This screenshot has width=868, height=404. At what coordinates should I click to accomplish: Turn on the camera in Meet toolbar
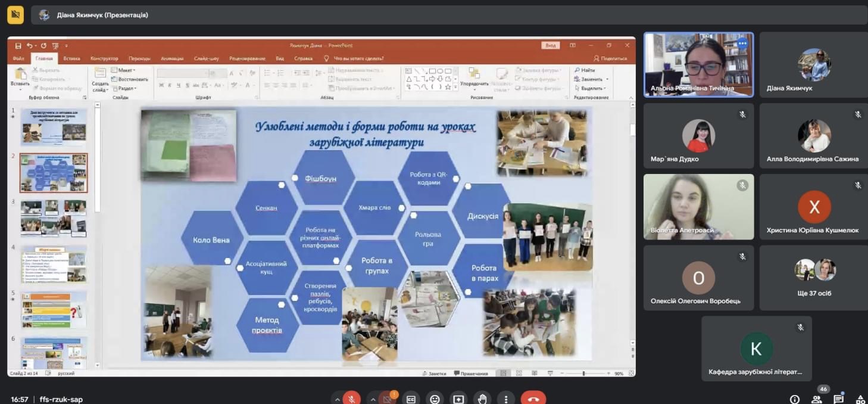(x=388, y=399)
